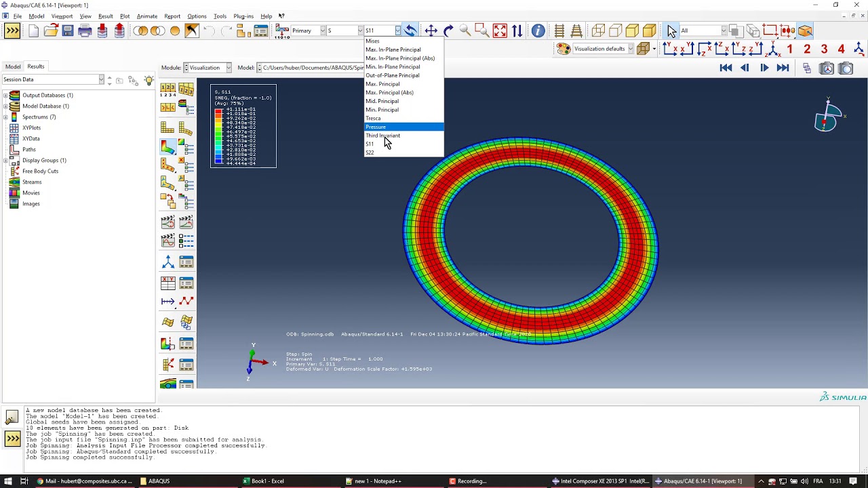
Task: Select the Magnify View tool
Action: pyautogui.click(x=465, y=30)
